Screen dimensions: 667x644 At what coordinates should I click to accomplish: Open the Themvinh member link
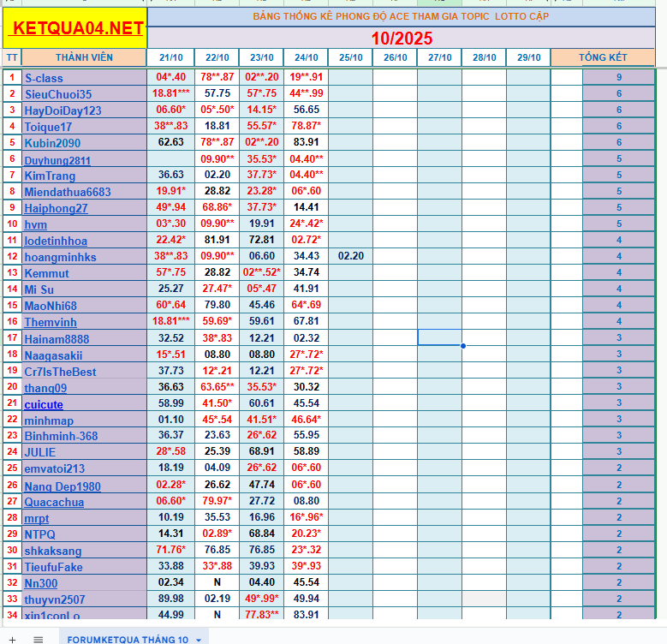(51, 323)
